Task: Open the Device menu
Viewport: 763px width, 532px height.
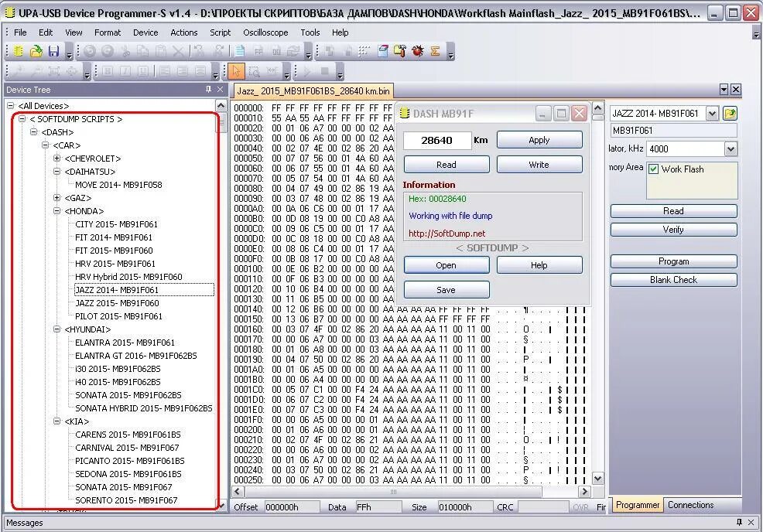Action: [x=145, y=32]
